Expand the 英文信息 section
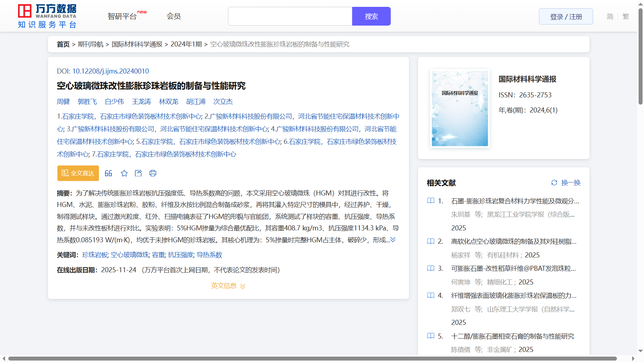This screenshot has height=362, width=644. click(x=228, y=286)
